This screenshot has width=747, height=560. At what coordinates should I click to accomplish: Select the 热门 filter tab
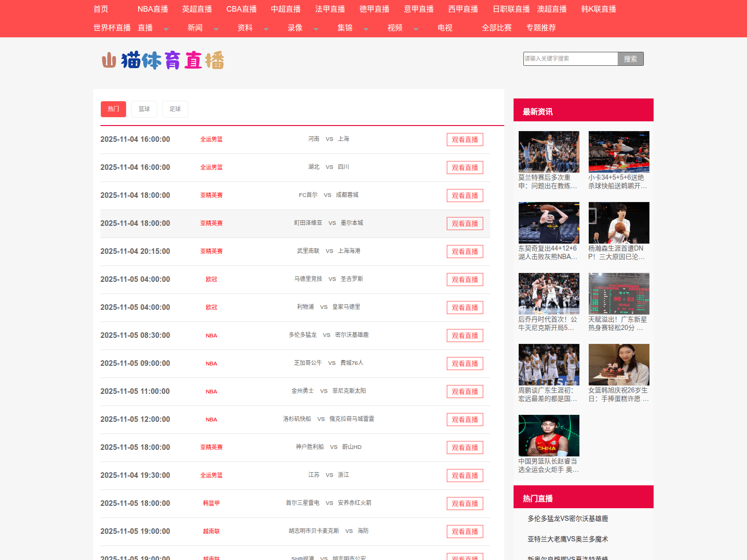tap(113, 109)
